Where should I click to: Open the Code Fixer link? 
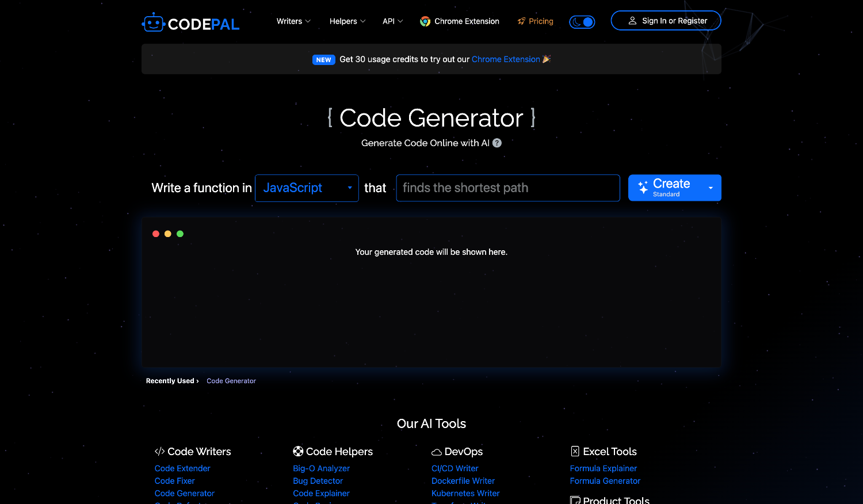(175, 481)
